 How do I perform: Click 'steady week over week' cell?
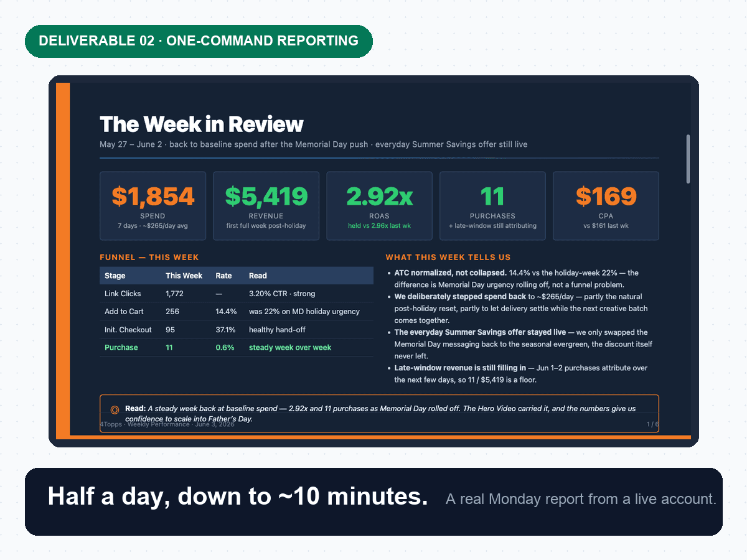(x=290, y=348)
